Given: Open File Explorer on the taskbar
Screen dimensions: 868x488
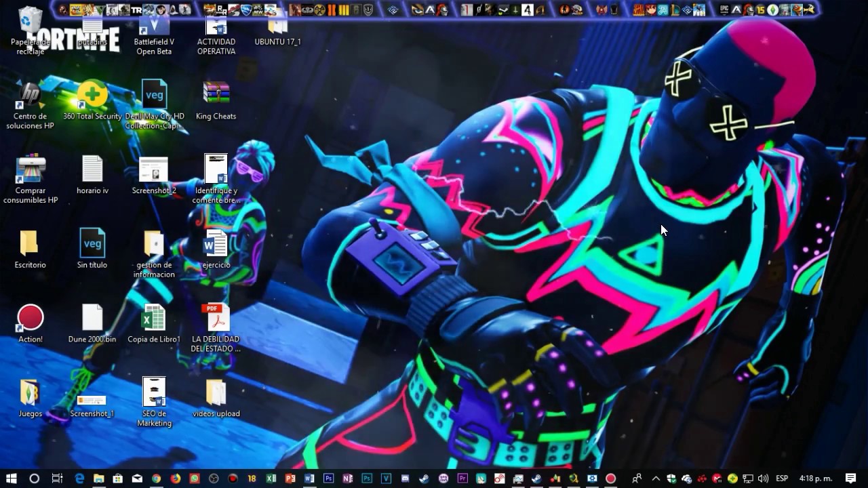Looking at the screenshot, I should [x=98, y=479].
